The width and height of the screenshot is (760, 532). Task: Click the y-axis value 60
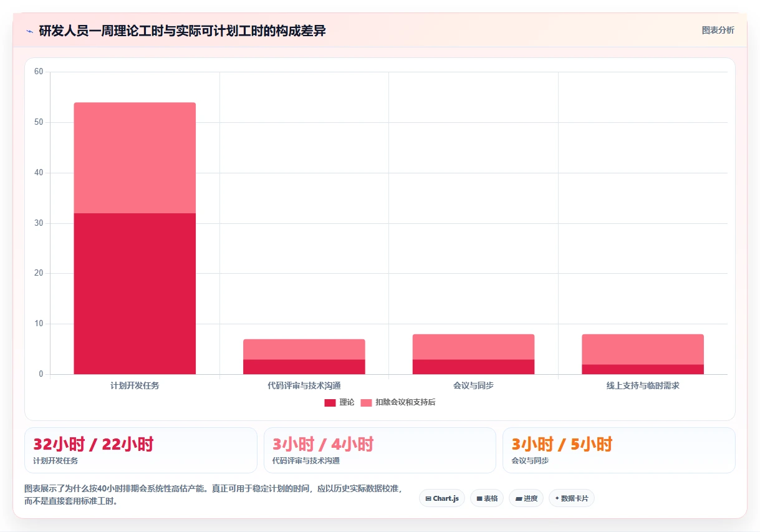point(39,72)
